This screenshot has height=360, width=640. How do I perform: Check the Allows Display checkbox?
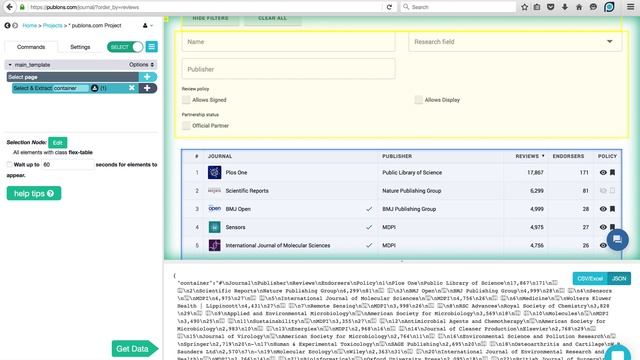(x=418, y=100)
